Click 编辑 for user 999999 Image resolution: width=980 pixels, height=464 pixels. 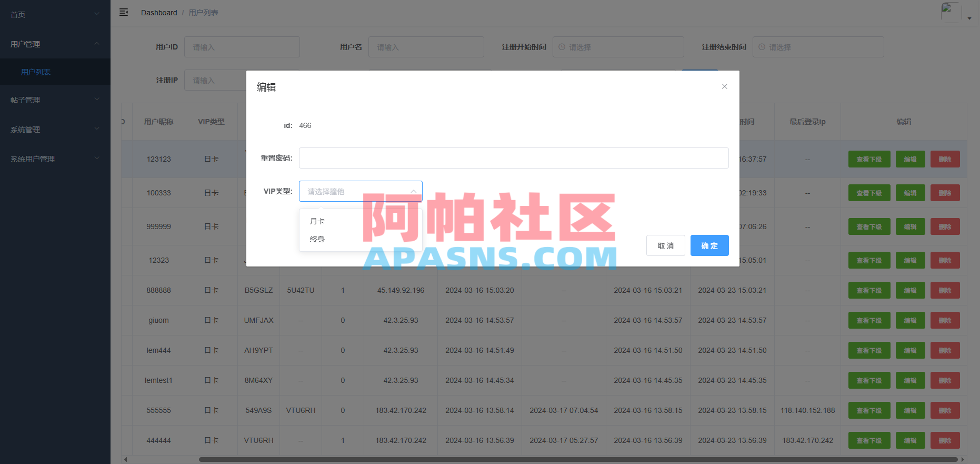click(x=910, y=226)
